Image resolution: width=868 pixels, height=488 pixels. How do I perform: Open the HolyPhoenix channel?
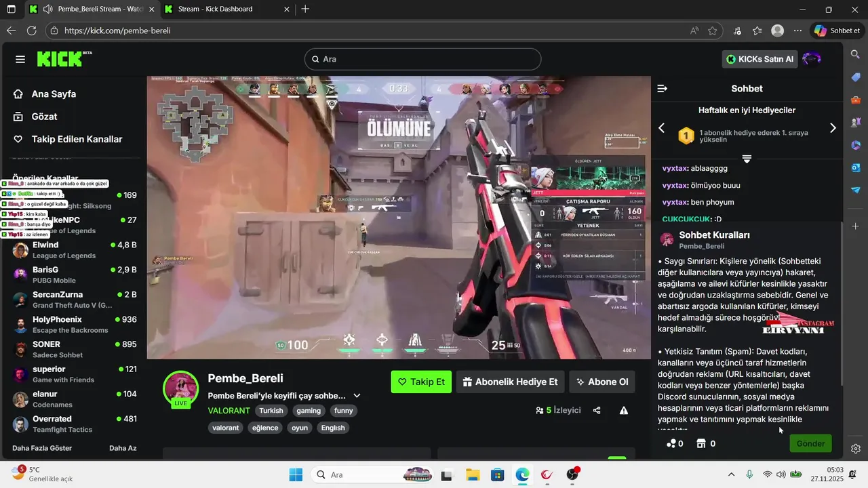pyautogui.click(x=75, y=325)
